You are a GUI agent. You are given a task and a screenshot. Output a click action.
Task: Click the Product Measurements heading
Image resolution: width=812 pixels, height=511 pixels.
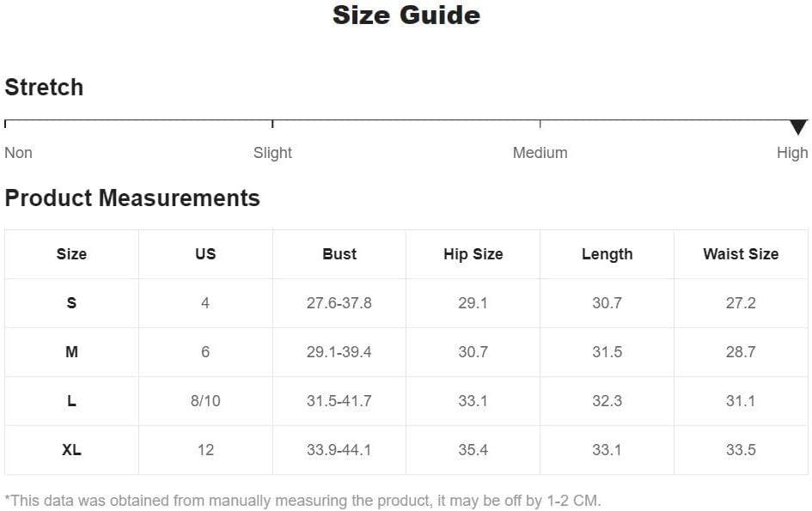[x=132, y=198]
